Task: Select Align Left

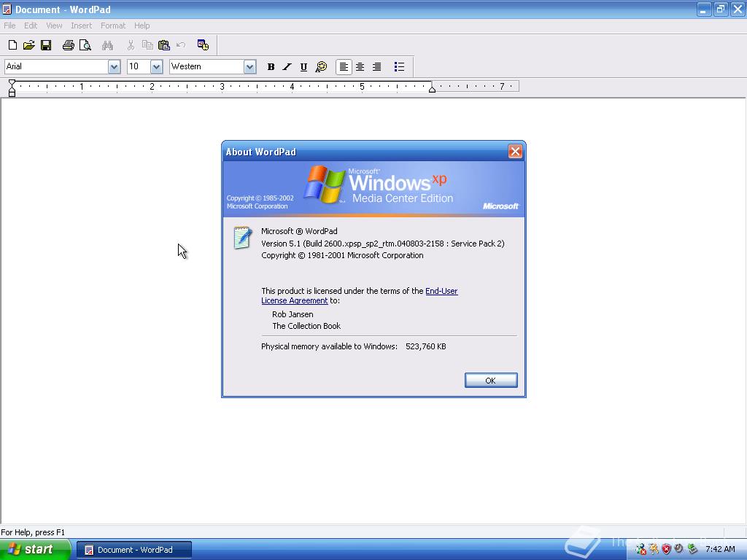Action: (344, 66)
